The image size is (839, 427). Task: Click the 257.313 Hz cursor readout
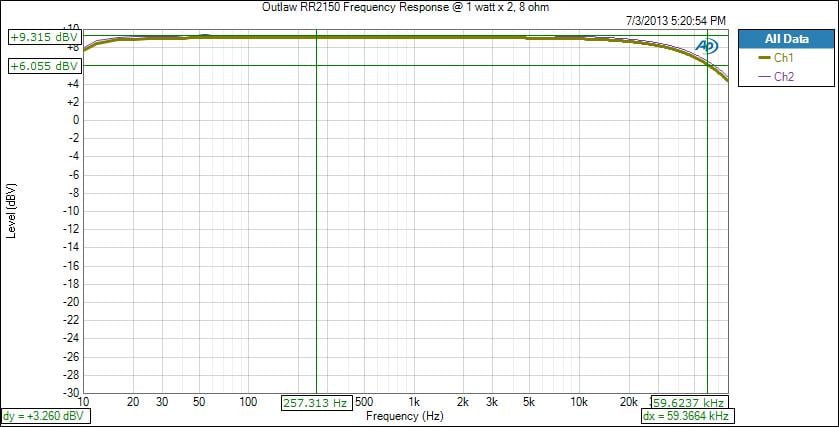pos(316,403)
